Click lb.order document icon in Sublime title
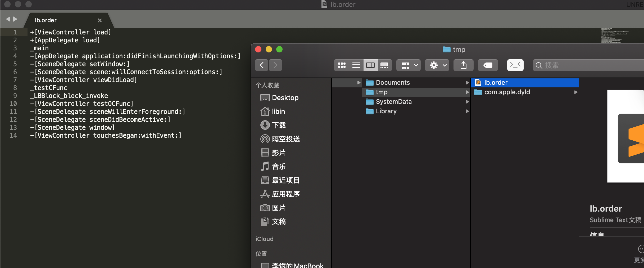Viewport: 644px width, 268px height. pos(324,4)
